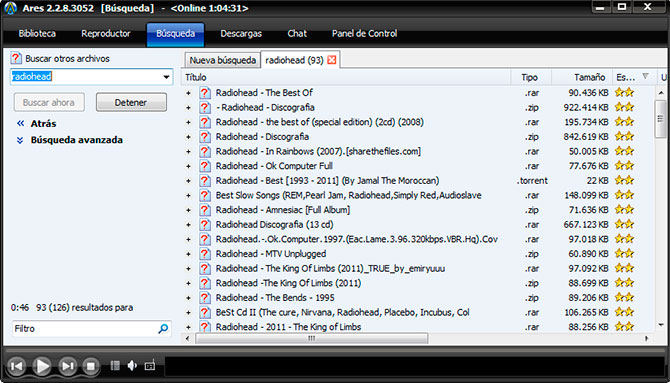
Task: Click star rating of Radiohead - The Best Of
Action: tap(624, 93)
